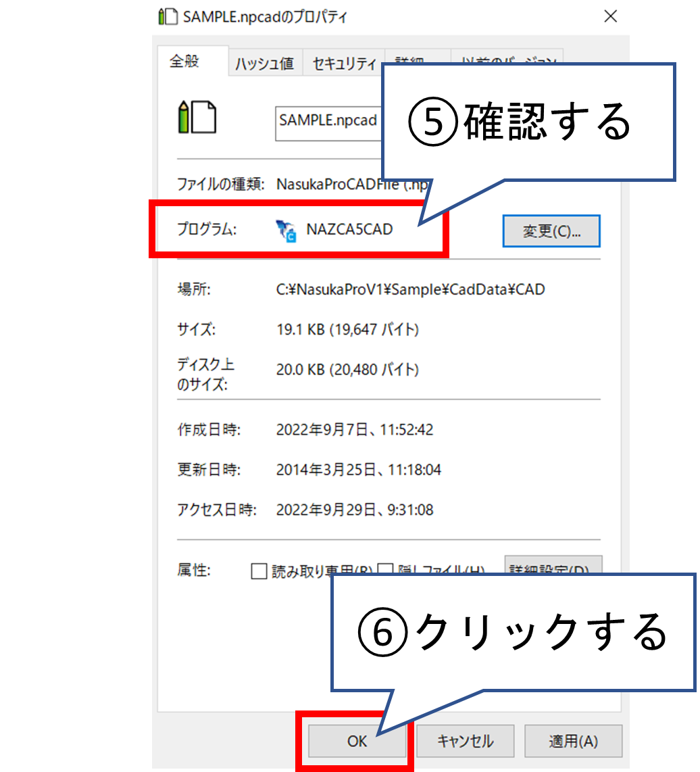Click the path C:¥NasukaProV1¥Sample¥CadData¥CAD
The height and width of the screenshot is (772, 700).
tap(411, 289)
